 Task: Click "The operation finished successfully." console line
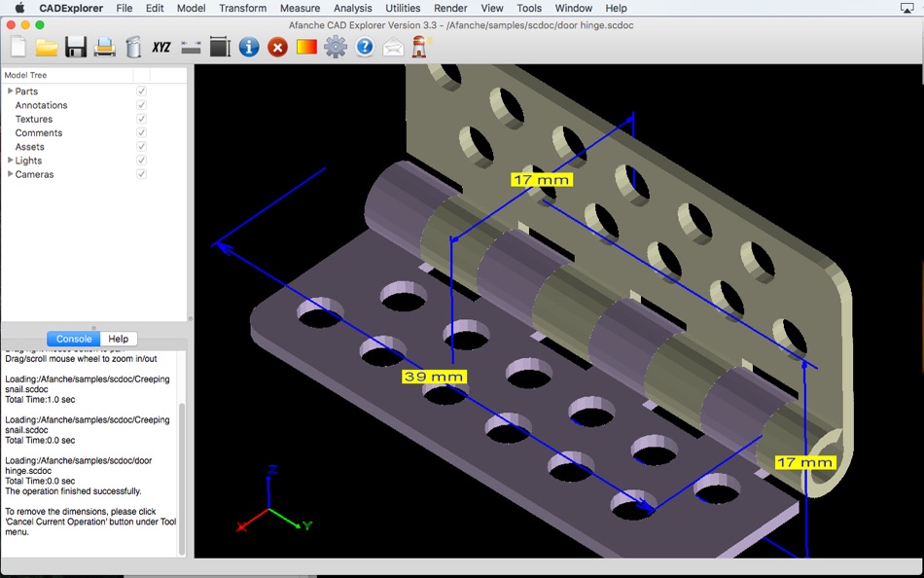[73, 490]
